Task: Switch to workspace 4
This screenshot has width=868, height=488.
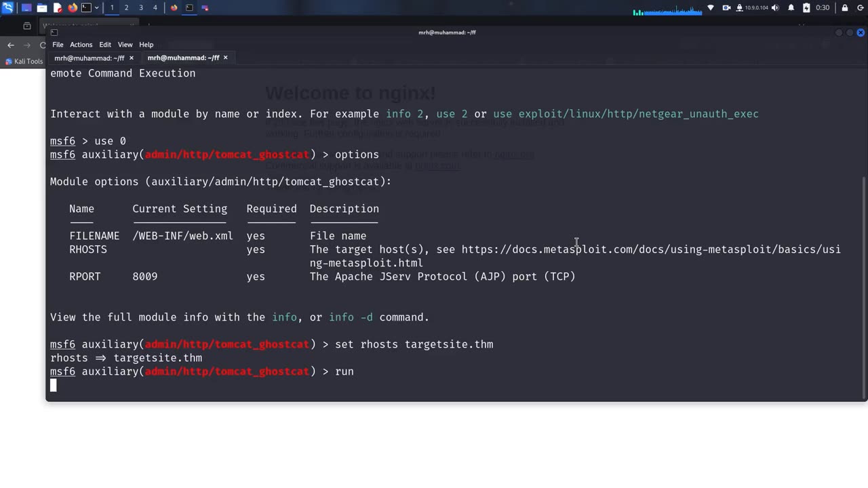Action: tap(155, 7)
